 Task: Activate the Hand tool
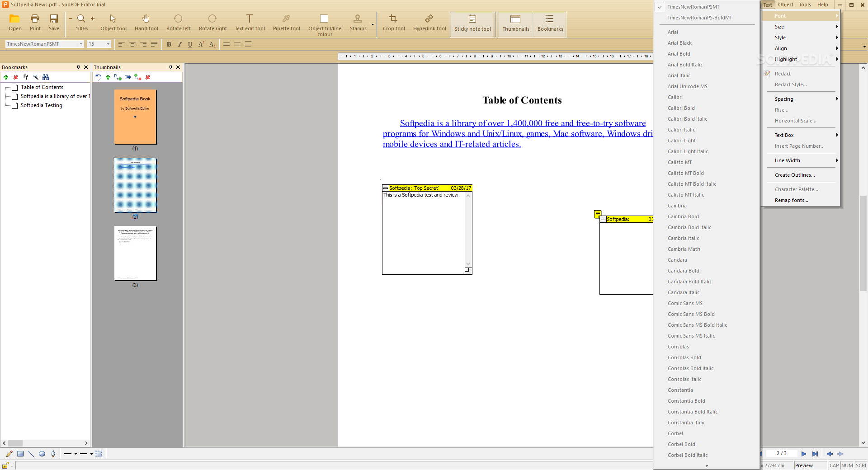point(146,23)
